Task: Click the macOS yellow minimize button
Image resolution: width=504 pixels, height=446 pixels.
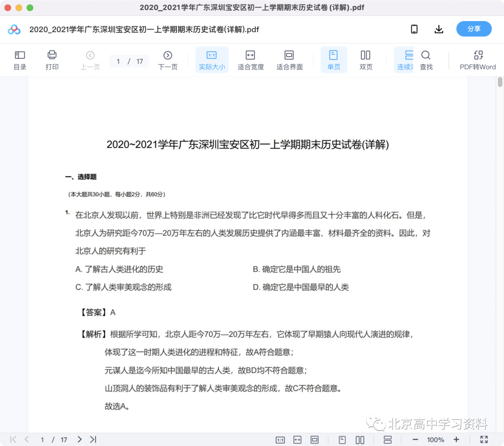Action: pos(19,8)
